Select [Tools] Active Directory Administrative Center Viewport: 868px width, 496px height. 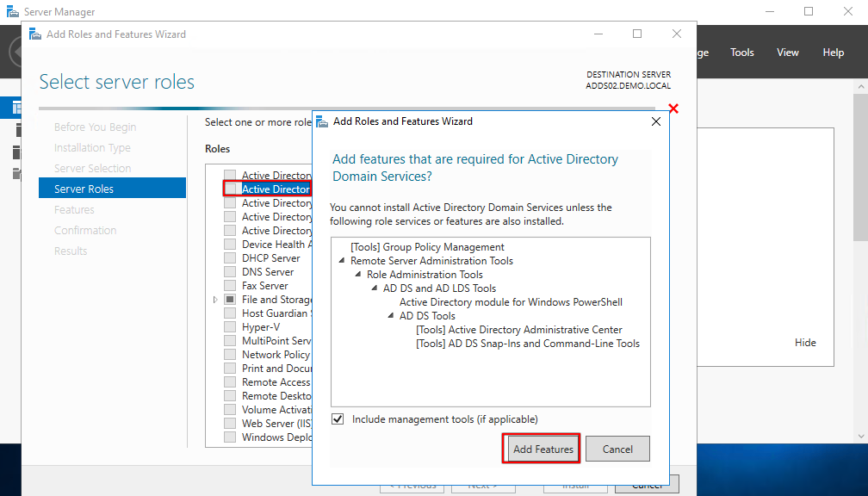[519, 329]
